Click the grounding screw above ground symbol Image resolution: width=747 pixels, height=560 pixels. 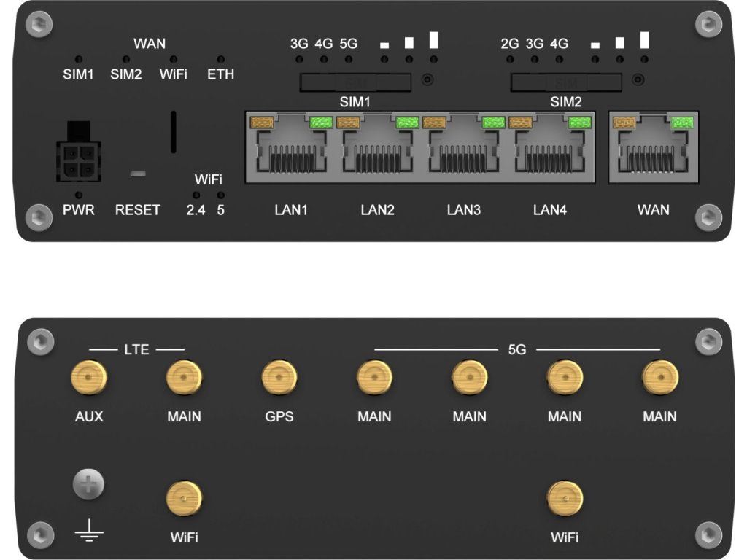[88, 484]
